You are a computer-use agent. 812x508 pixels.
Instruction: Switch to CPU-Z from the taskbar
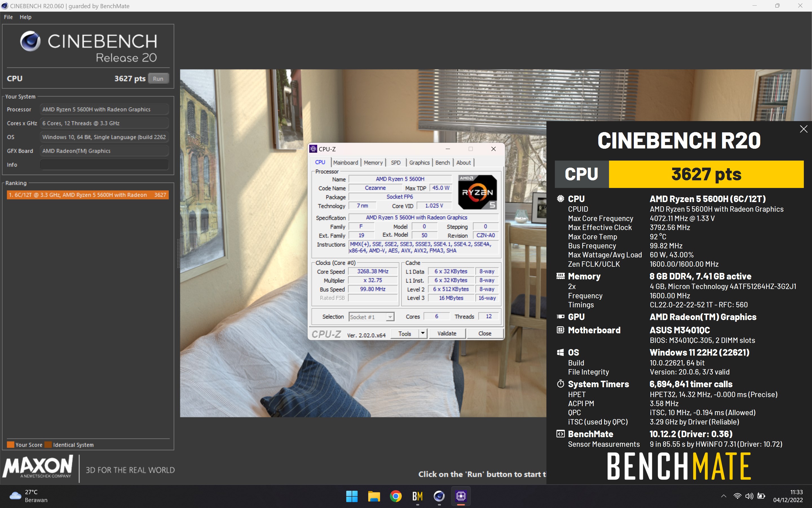point(461,496)
